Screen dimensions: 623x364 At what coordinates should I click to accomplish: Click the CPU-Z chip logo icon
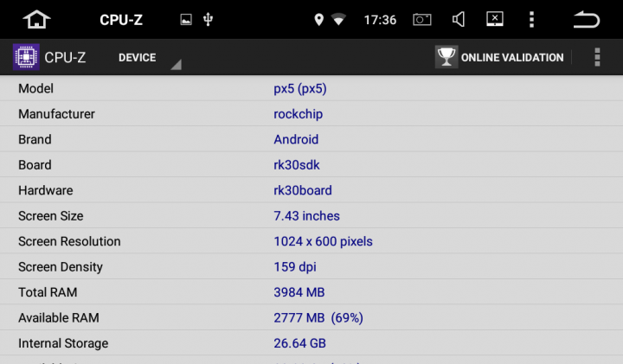pyautogui.click(x=26, y=57)
